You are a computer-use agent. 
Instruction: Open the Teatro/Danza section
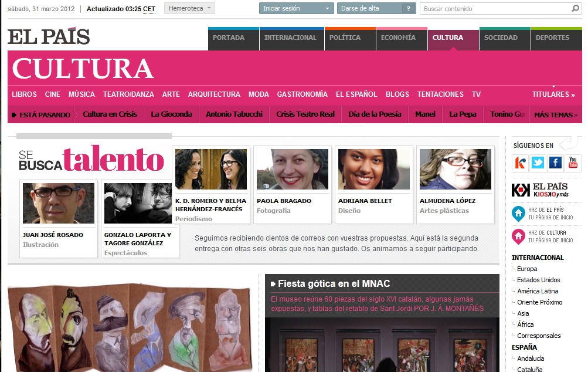128,94
